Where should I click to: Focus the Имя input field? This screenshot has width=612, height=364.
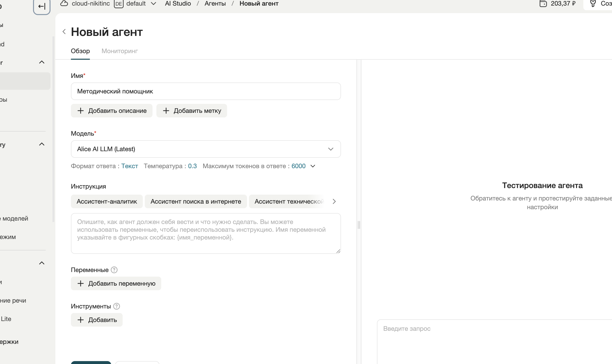(x=206, y=91)
